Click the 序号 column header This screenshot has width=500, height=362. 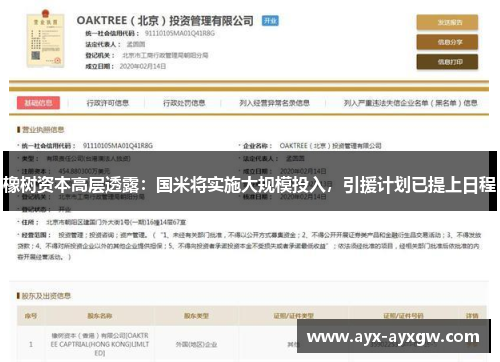(x=31, y=316)
